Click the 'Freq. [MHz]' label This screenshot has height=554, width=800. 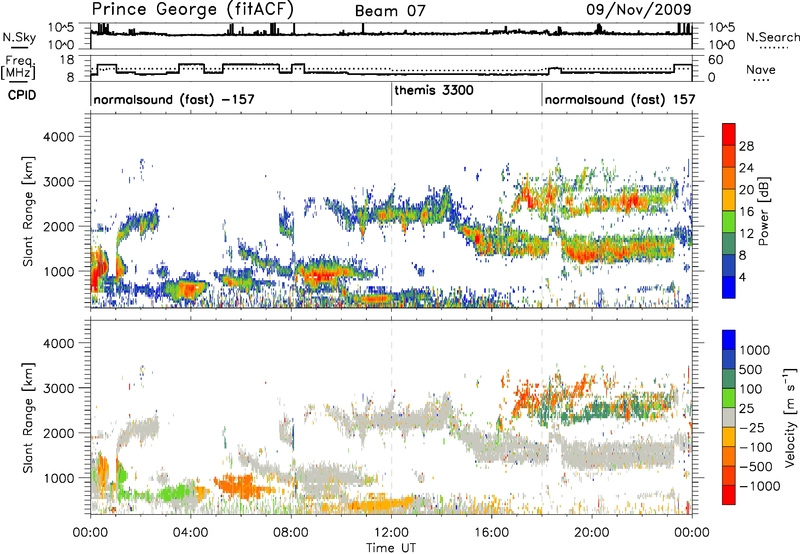(18, 67)
